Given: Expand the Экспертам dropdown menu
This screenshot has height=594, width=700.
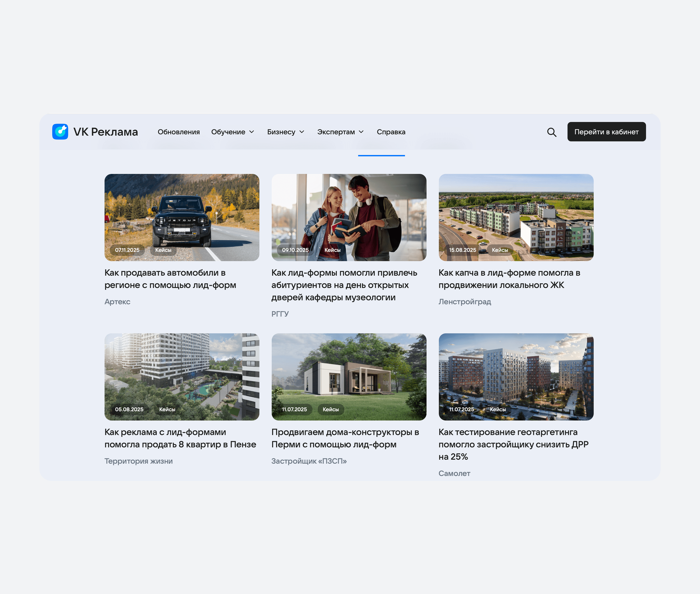Looking at the screenshot, I should pos(340,132).
